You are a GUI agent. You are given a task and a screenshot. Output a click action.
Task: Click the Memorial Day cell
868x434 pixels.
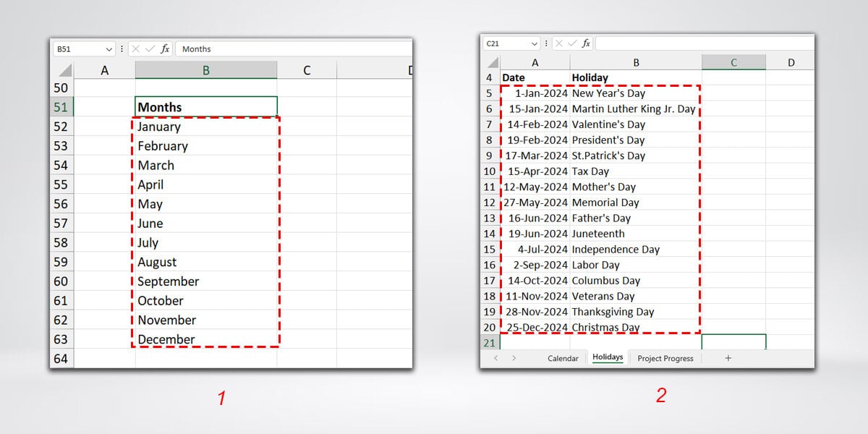point(636,203)
